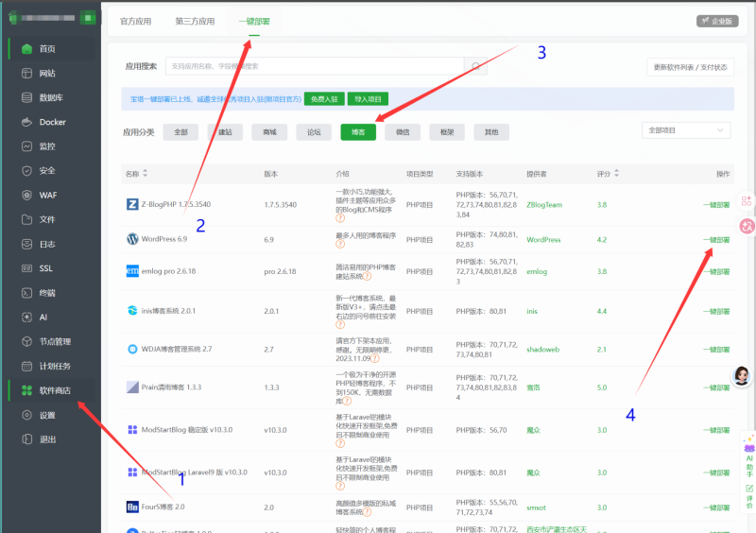Click the search magnifier icon

coord(475,66)
